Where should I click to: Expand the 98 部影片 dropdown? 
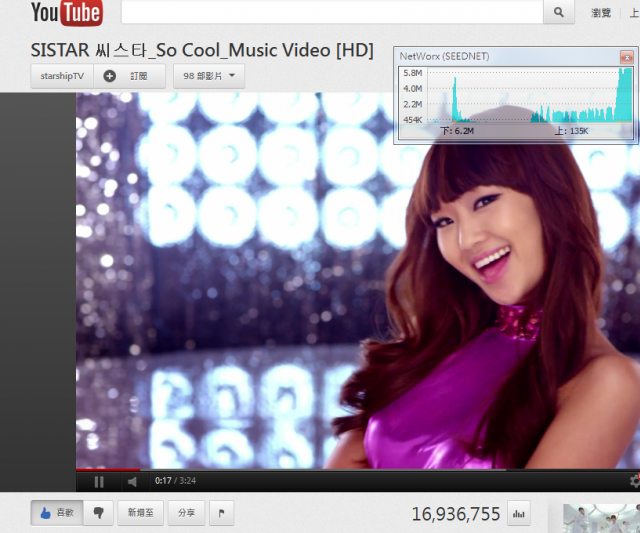pos(209,76)
